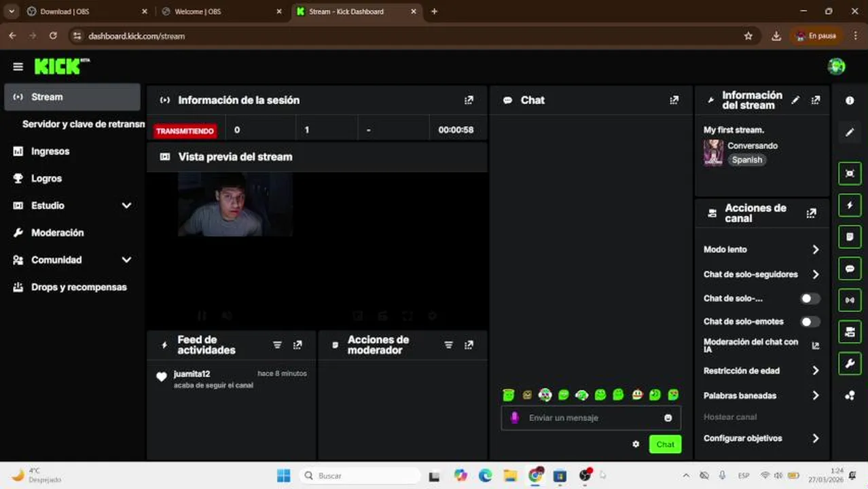This screenshot has width=868, height=489.
Task: Open OBS Studio from the taskbar
Action: (585, 475)
